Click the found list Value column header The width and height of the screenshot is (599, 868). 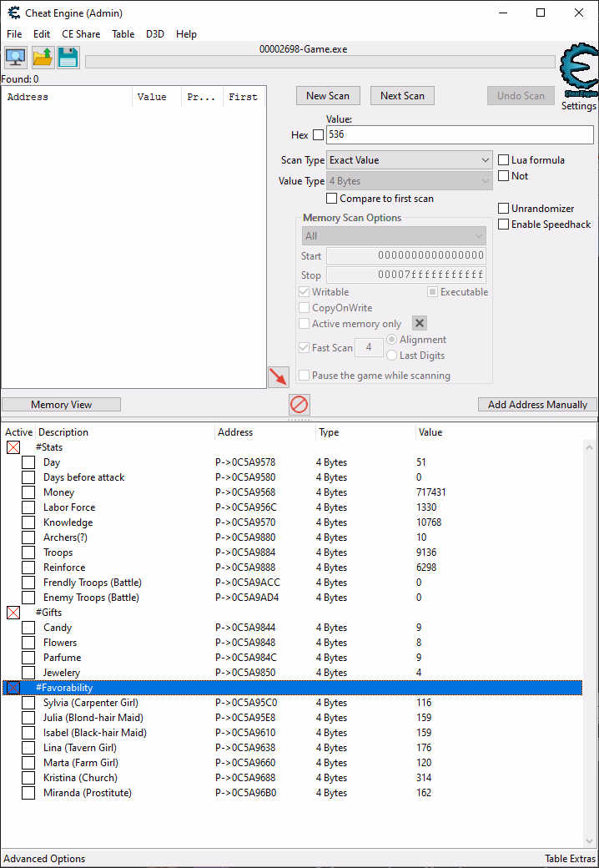[x=157, y=97]
